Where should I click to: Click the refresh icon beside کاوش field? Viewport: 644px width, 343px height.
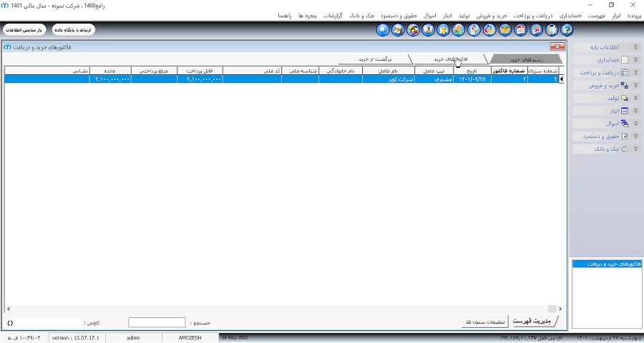pos(10,323)
